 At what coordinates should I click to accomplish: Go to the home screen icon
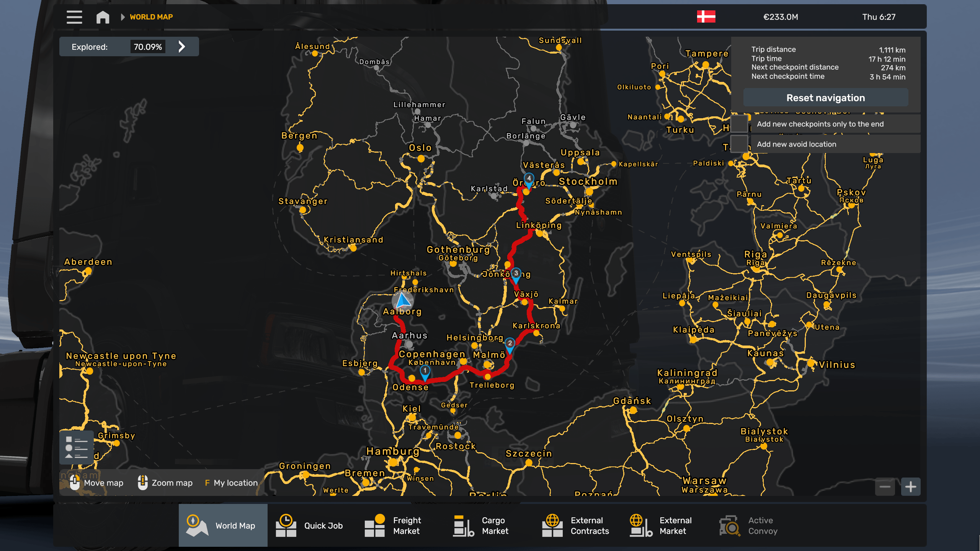103,17
